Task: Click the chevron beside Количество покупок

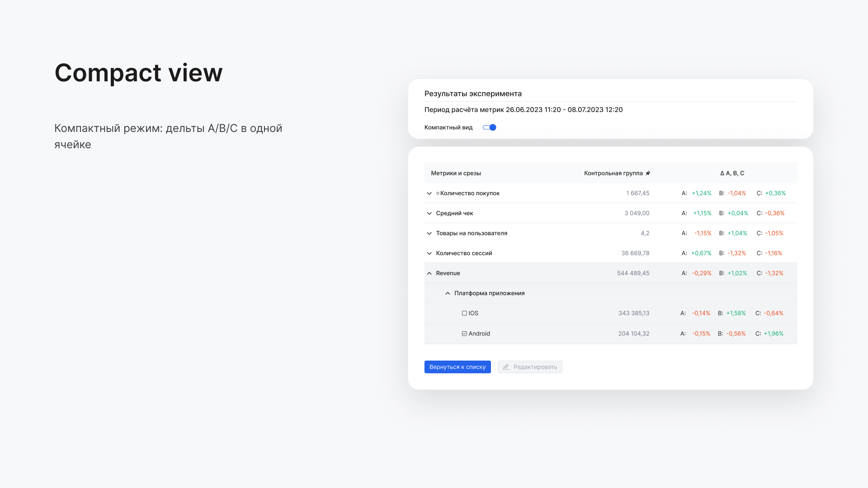Action: pos(429,193)
